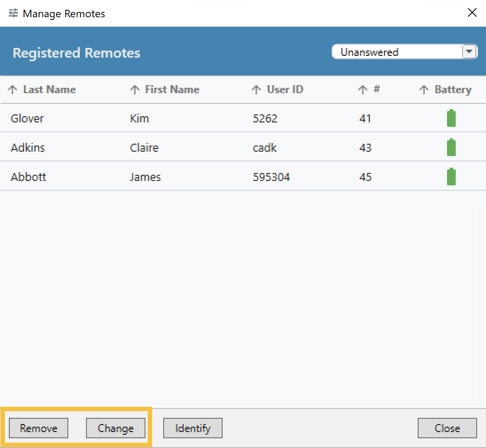The image size is (486, 448).
Task: Open the Unanswered filter dropdown arrow
Action: [469, 52]
